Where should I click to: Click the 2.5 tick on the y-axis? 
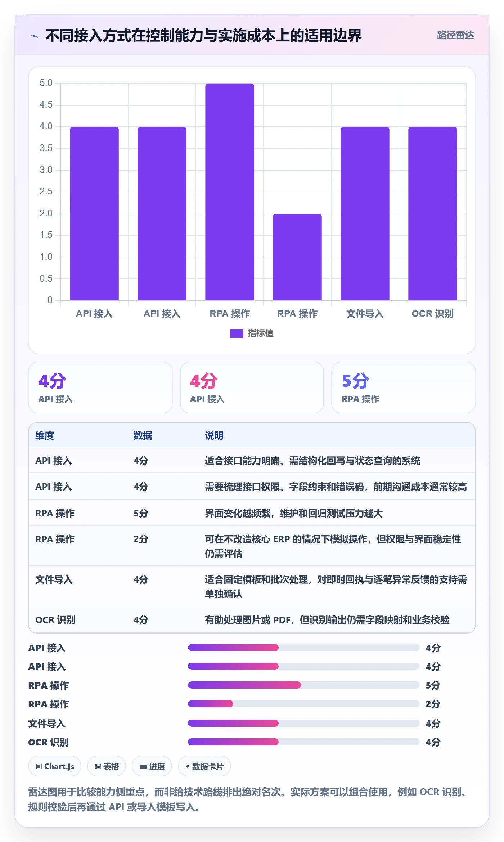(x=46, y=192)
